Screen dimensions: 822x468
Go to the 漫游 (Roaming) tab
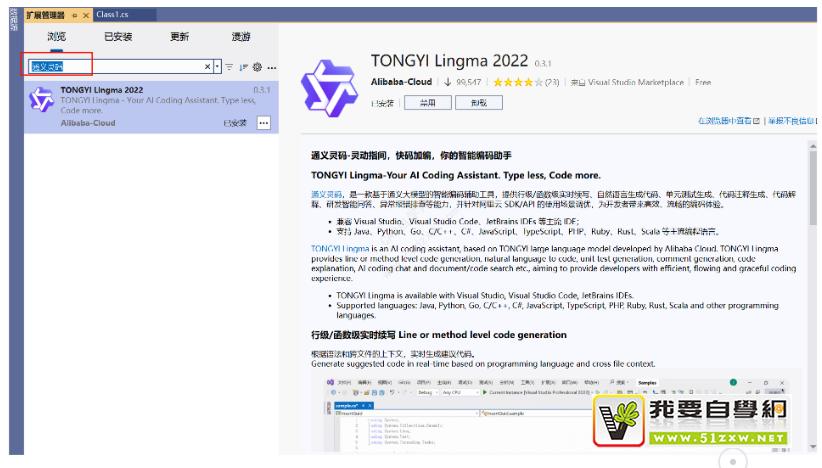tap(241, 37)
